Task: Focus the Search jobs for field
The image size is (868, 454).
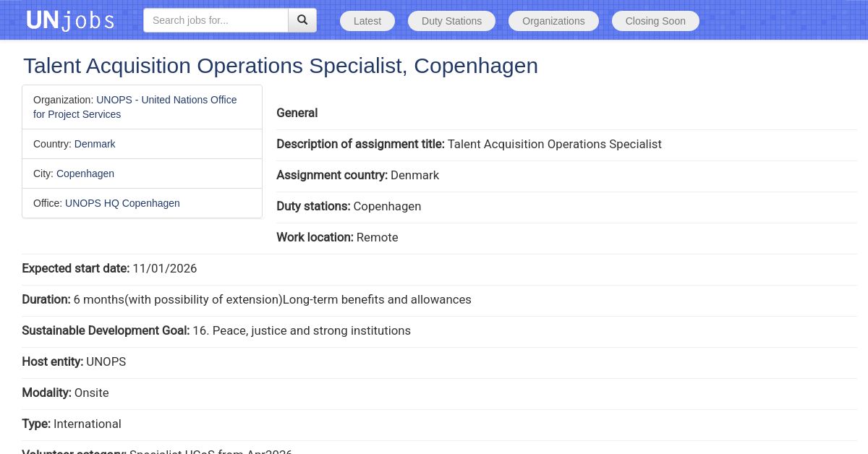Action: coord(216,20)
